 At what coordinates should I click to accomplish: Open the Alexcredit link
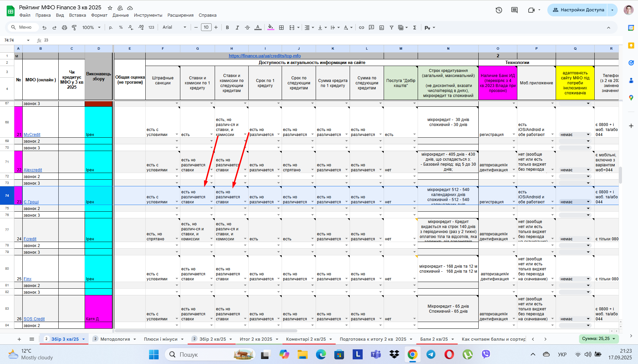[33, 170]
